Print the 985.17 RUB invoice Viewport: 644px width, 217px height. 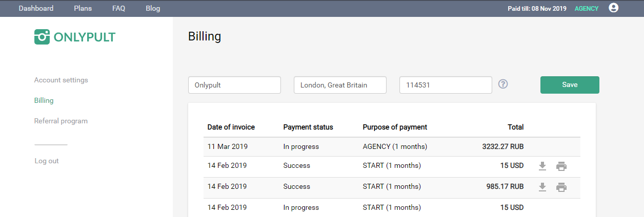click(x=561, y=187)
